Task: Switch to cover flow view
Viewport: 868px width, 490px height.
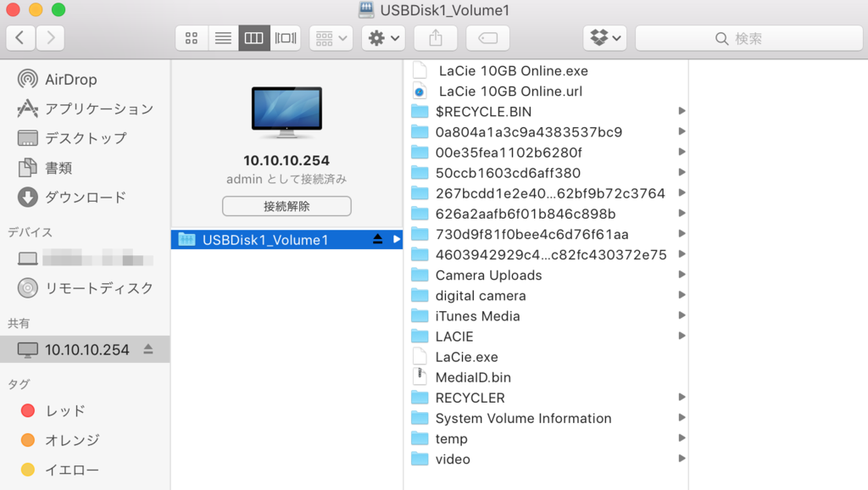Action: pos(286,37)
